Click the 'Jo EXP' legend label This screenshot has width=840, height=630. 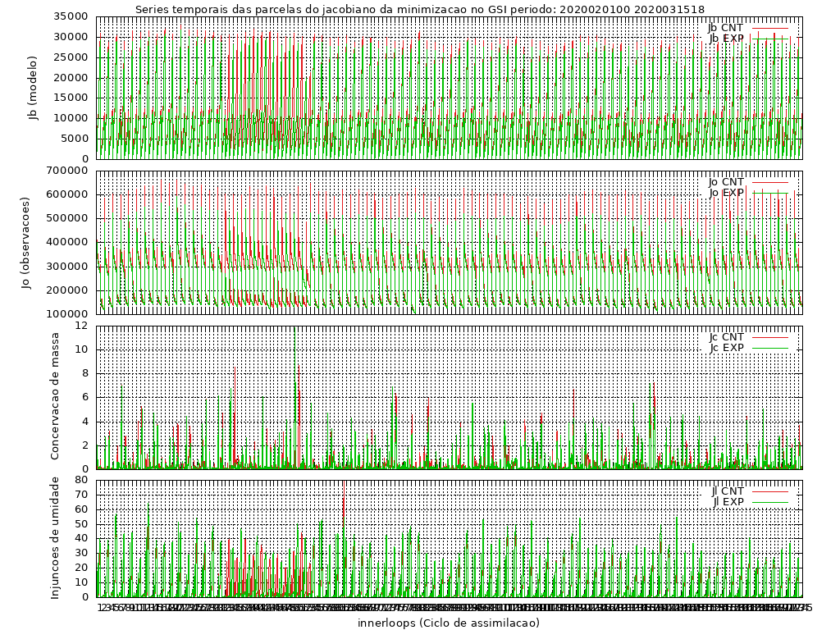[x=727, y=193]
